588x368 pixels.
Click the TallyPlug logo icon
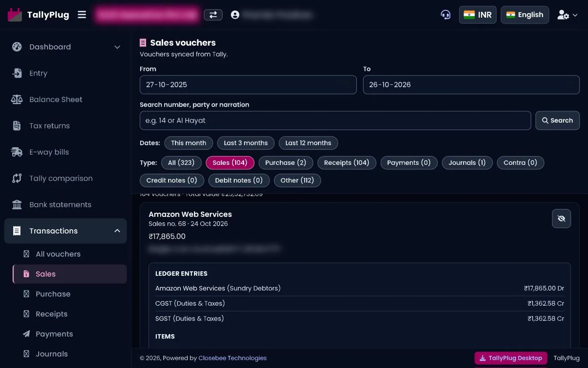[x=15, y=15]
